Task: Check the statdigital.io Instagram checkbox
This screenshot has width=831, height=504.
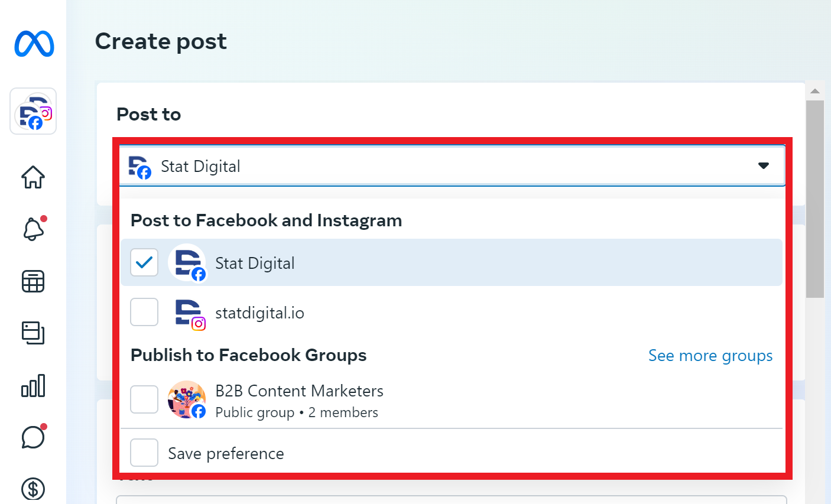Action: [x=144, y=312]
